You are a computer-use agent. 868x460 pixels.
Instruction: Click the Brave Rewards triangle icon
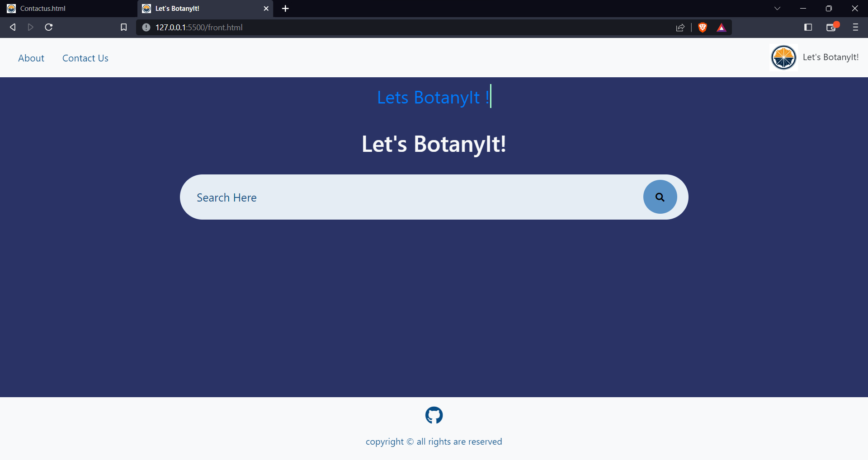[722, 28]
